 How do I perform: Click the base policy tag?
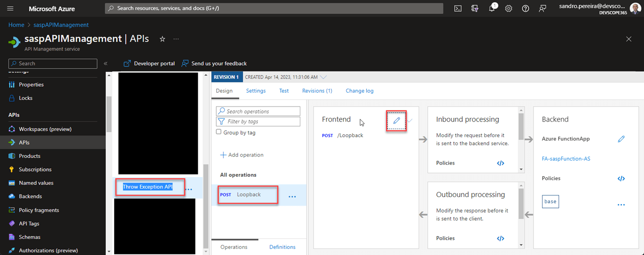coord(551,201)
